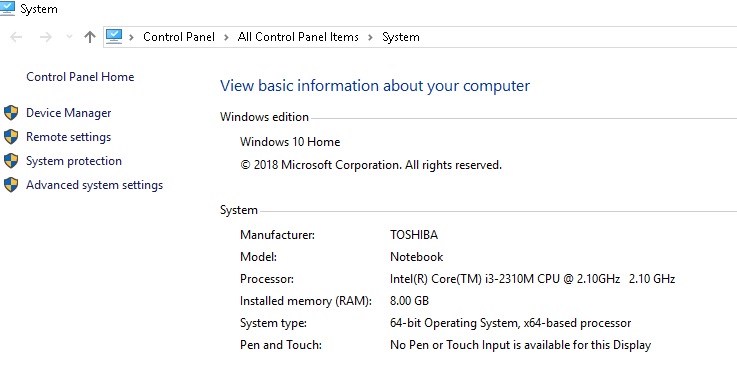The height and width of the screenshot is (367, 737).
Task: Open Control Panel Home link
Action: tap(80, 77)
